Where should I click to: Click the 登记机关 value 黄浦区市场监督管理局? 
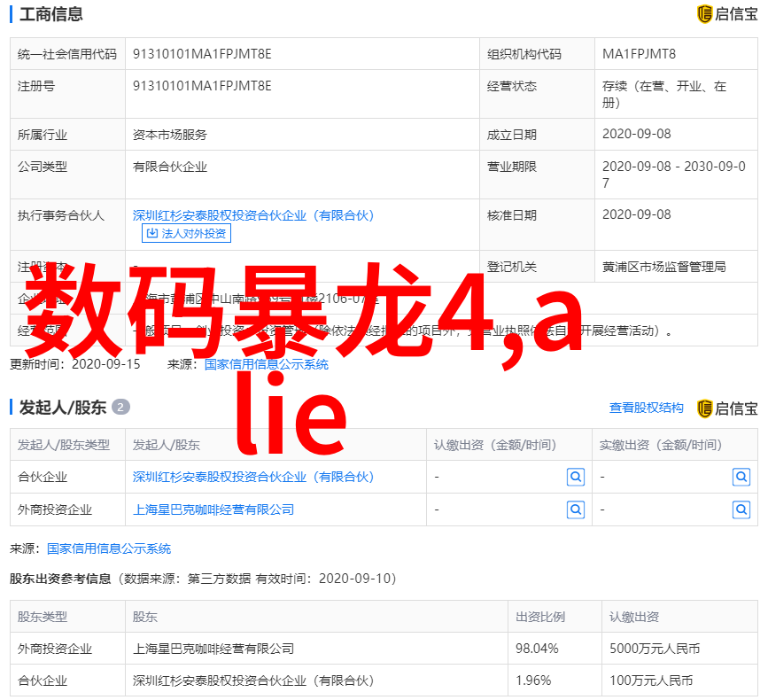click(663, 267)
